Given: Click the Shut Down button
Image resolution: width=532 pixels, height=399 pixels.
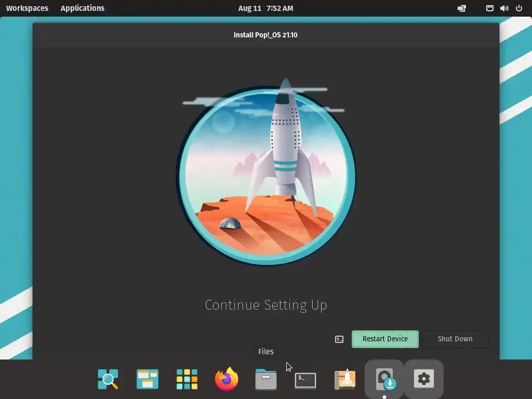Looking at the screenshot, I should (x=455, y=339).
